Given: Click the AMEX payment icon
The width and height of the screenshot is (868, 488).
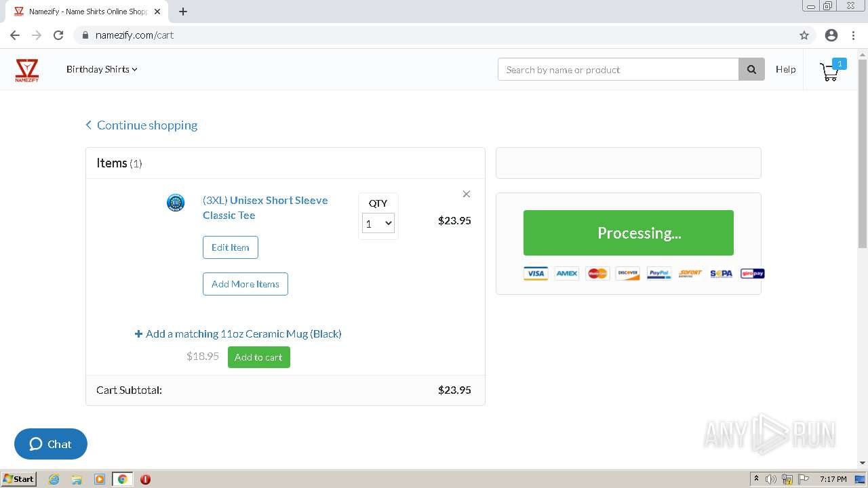Looking at the screenshot, I should tap(567, 273).
